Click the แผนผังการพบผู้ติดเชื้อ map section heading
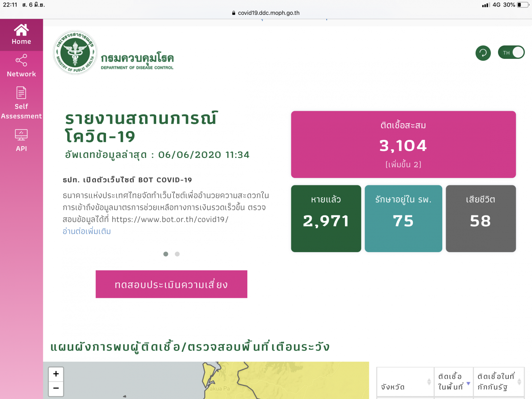This screenshot has height=399, width=532. (190, 346)
